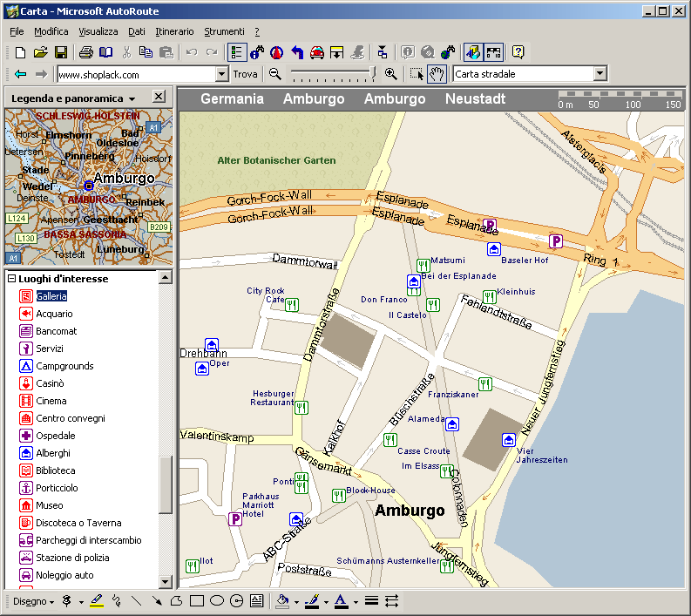
Task: Click the legend list scrollbar down arrow
Action: 166,582
